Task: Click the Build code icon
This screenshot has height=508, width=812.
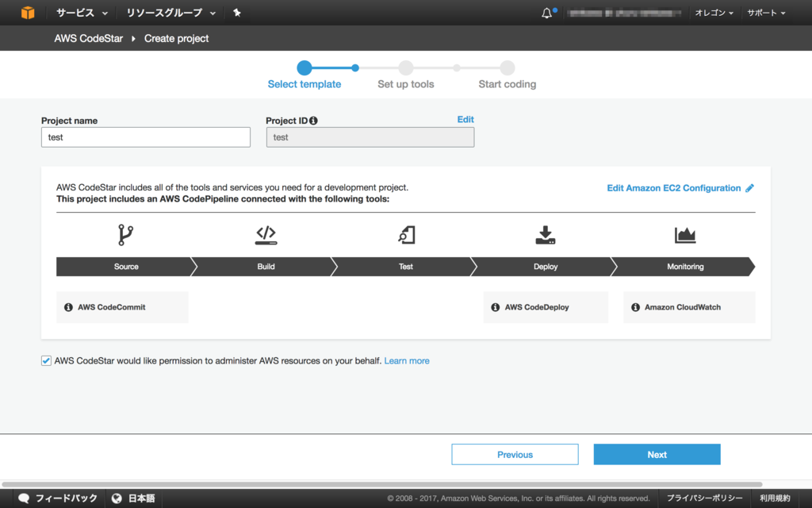Action: point(266,235)
